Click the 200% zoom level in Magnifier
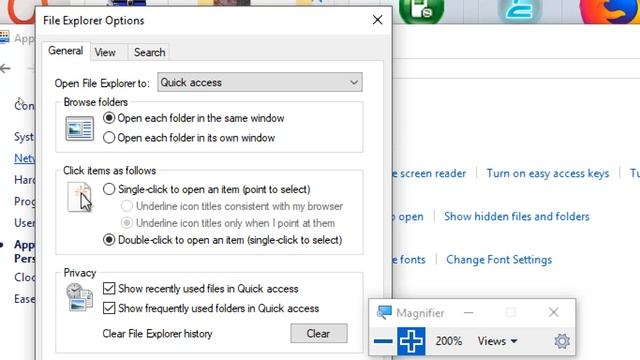The image size is (640, 360). coord(449,341)
